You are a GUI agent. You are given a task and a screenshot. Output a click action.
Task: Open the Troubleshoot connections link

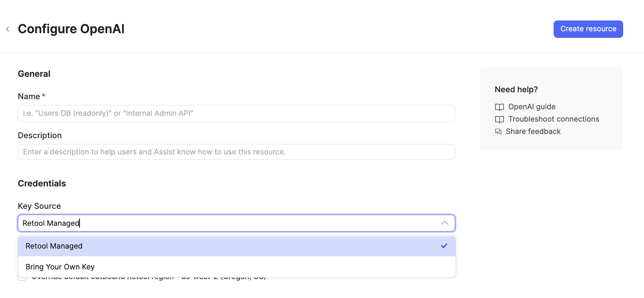[x=554, y=119]
